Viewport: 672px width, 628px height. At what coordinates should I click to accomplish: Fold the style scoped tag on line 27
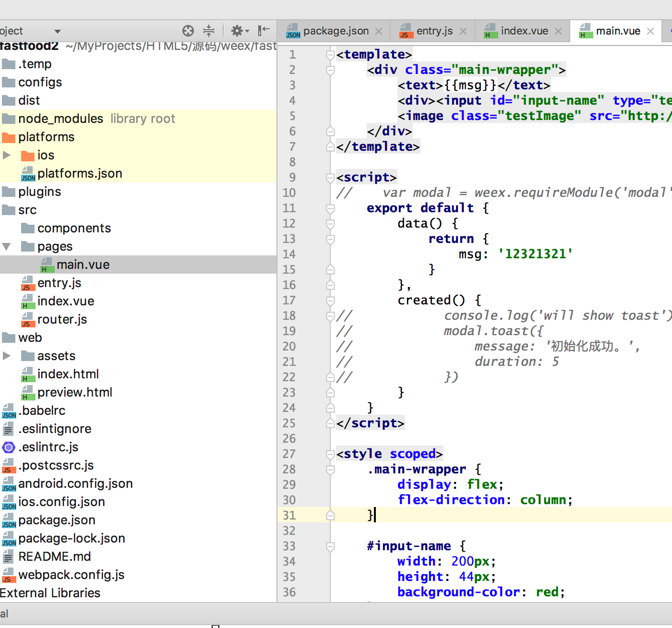pos(330,454)
